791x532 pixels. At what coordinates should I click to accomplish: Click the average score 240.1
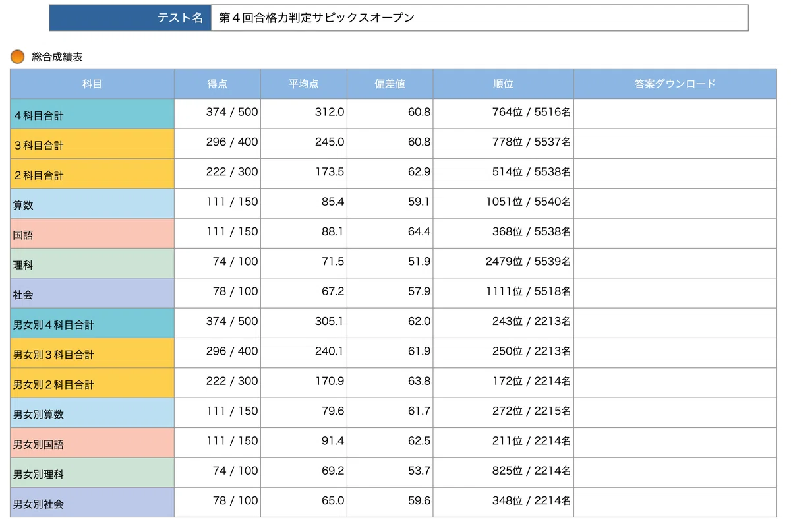pos(330,351)
